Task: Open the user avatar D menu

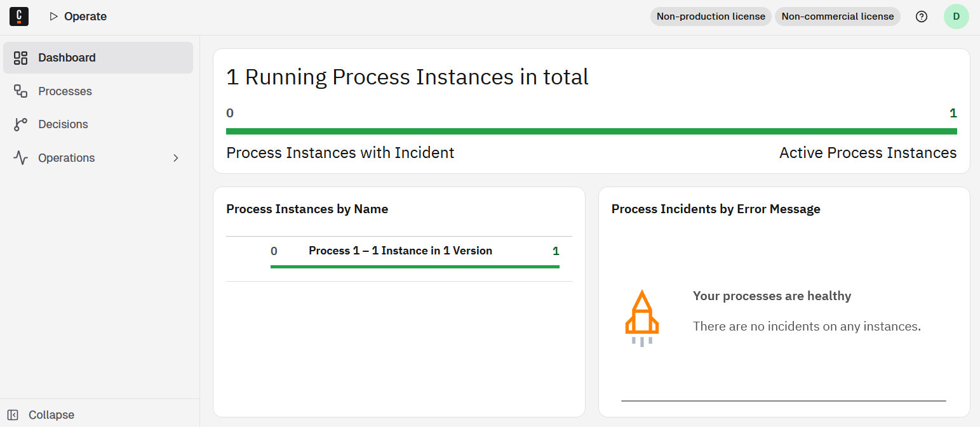Action: (956, 16)
